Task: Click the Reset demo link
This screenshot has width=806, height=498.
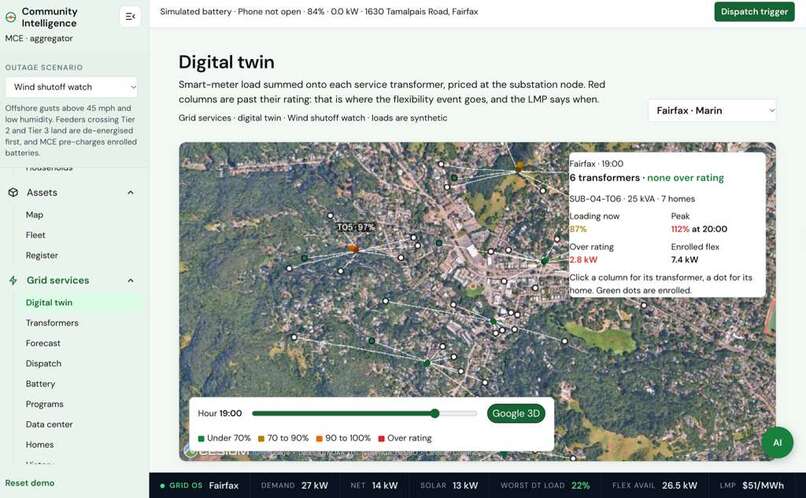Action: click(x=30, y=483)
